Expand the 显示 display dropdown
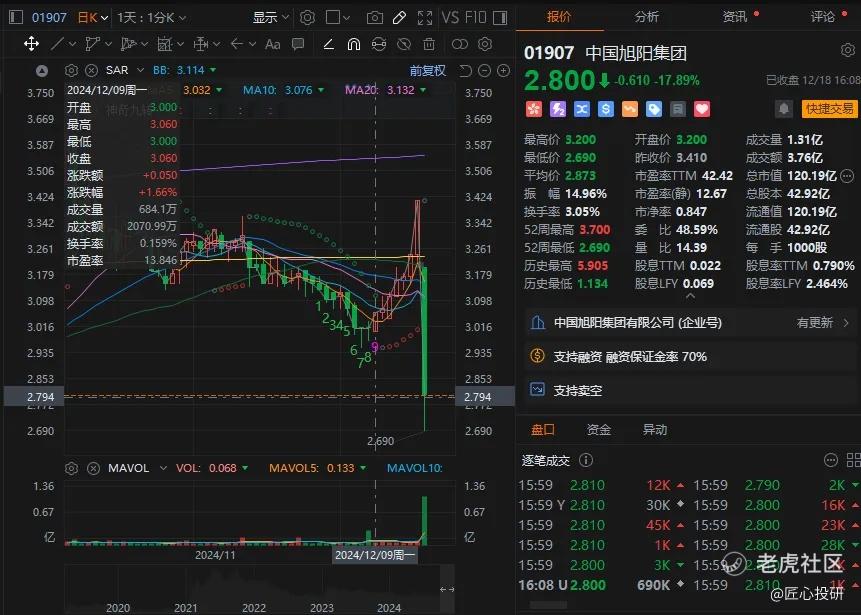The image size is (861, 615). (271, 18)
